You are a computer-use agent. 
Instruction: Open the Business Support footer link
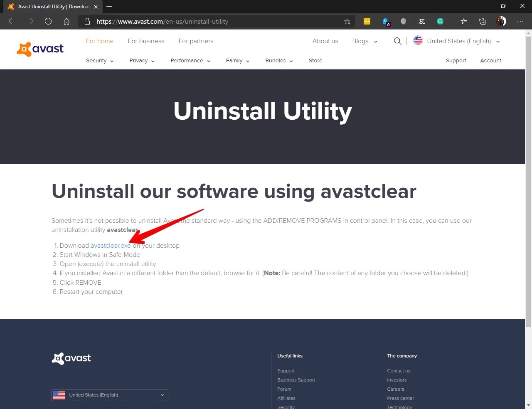click(296, 380)
